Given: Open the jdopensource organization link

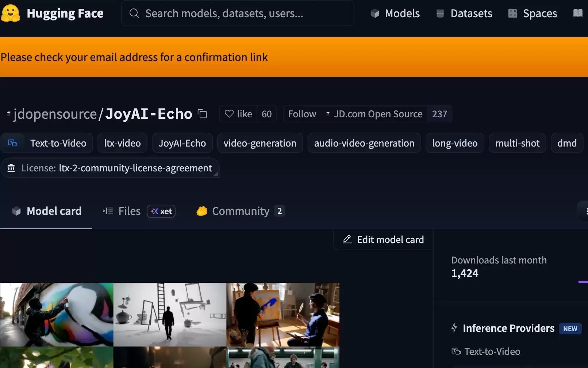Looking at the screenshot, I should point(55,114).
